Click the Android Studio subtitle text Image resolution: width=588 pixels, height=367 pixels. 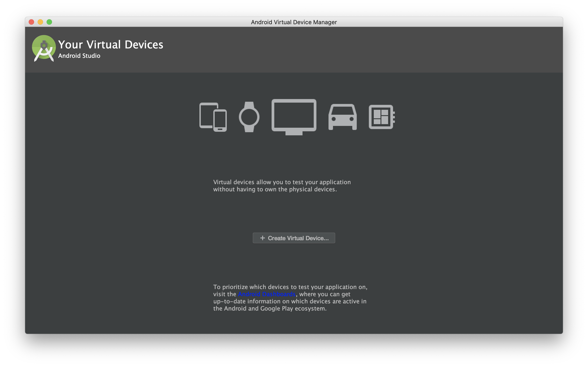pyautogui.click(x=79, y=56)
